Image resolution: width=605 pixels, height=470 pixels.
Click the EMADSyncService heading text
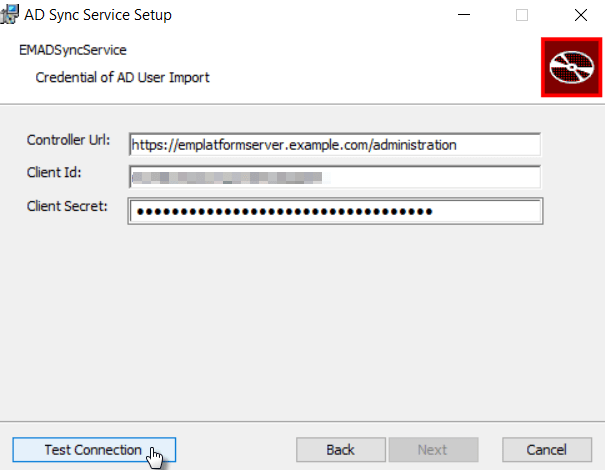point(73,50)
